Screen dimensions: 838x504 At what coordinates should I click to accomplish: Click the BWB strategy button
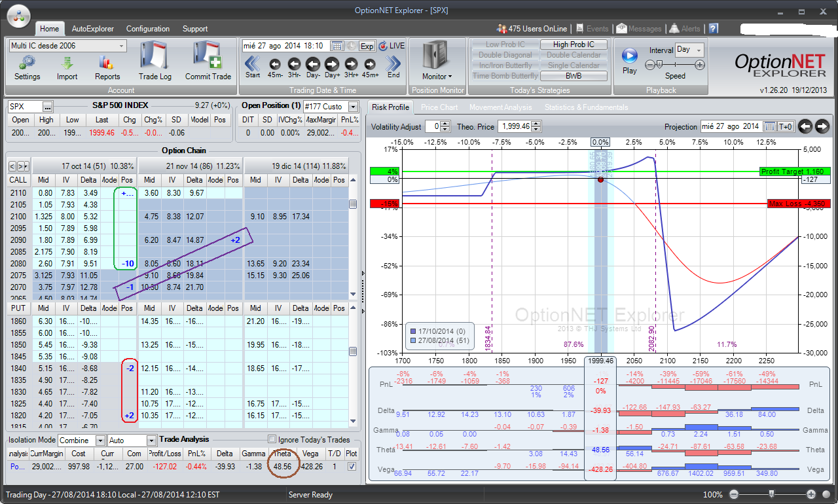pyautogui.click(x=574, y=76)
